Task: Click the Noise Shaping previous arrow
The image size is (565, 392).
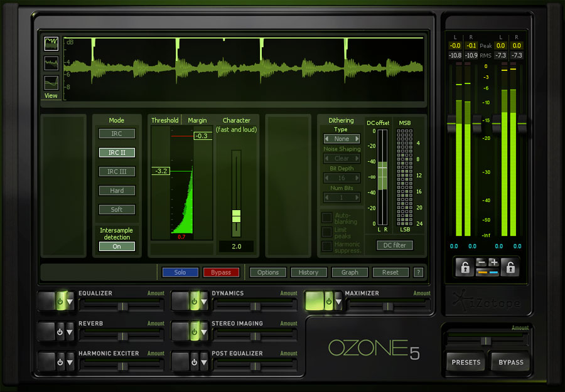Action: point(326,159)
